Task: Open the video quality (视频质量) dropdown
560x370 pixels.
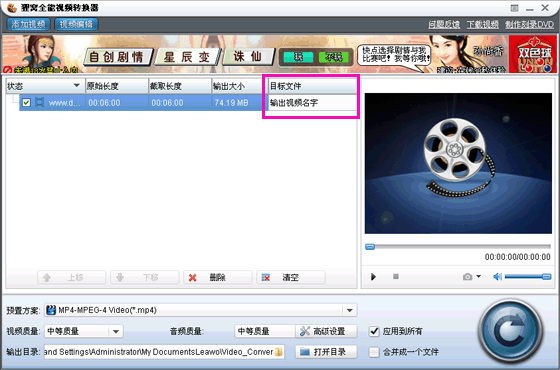Action: click(116, 331)
